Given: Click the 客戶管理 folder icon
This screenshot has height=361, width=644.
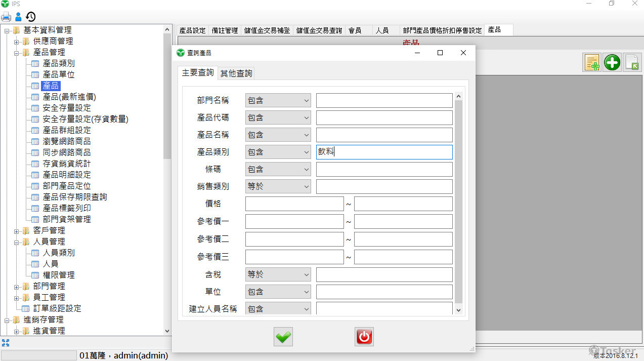Looking at the screenshot, I should click(x=26, y=230).
